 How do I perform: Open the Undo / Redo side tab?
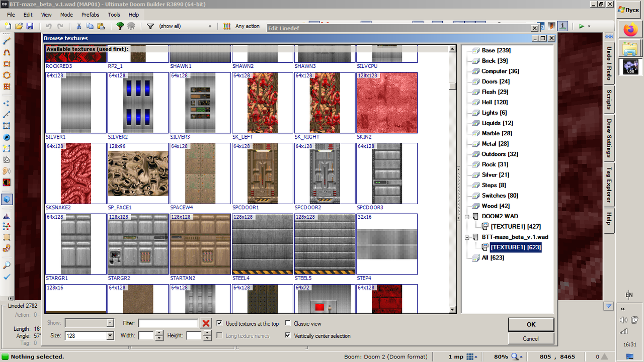click(609, 64)
